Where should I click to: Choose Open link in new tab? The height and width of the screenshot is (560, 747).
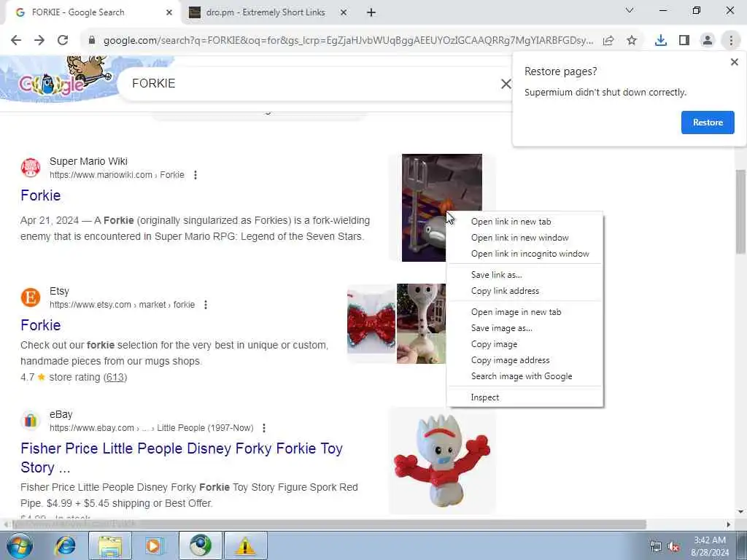[525, 222]
